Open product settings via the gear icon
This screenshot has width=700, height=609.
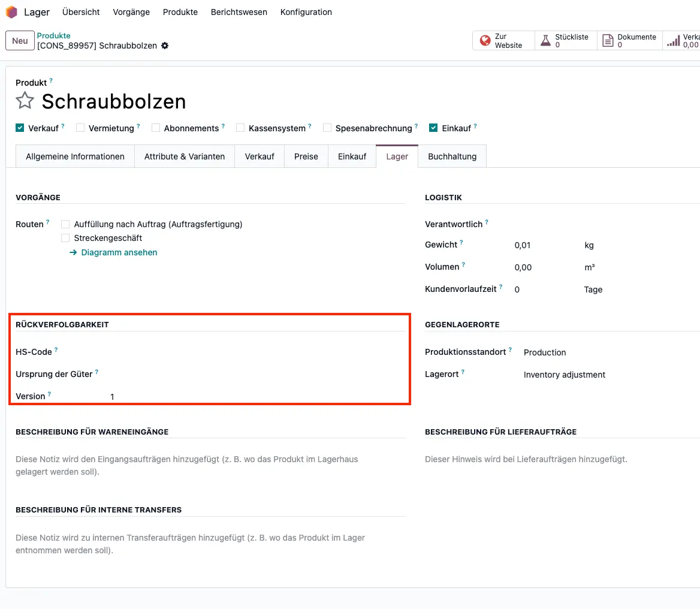coord(164,45)
